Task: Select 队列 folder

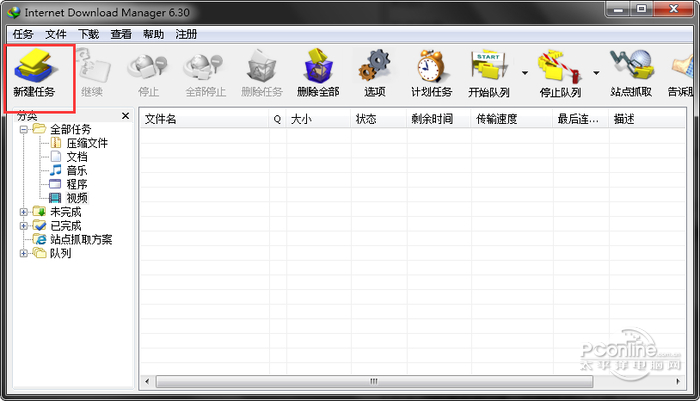Action: 60,253
